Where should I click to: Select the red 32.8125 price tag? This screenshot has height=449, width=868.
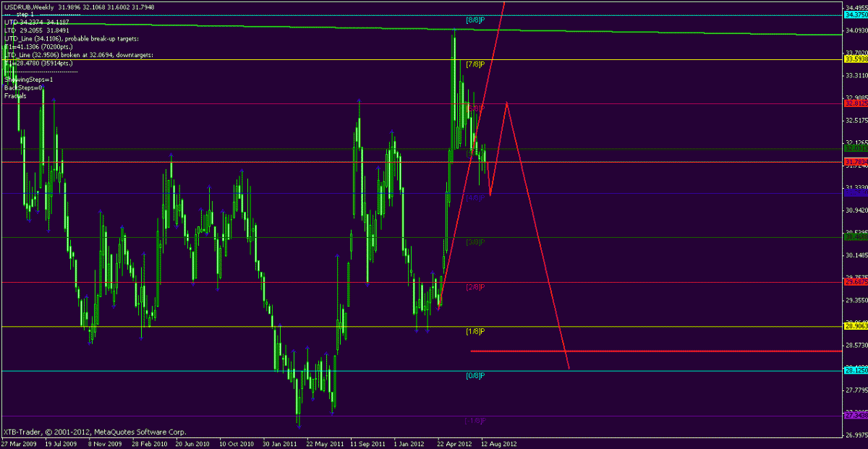[855, 103]
